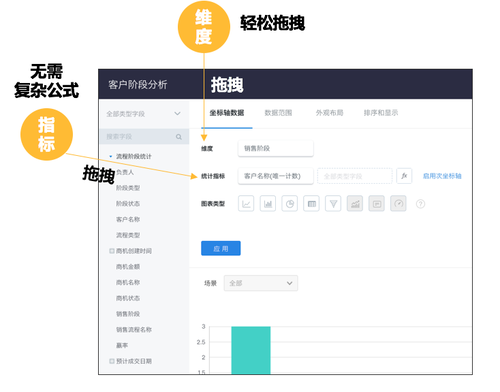Click the 客户阶段分析 report title
The image size is (500, 392).
(138, 84)
